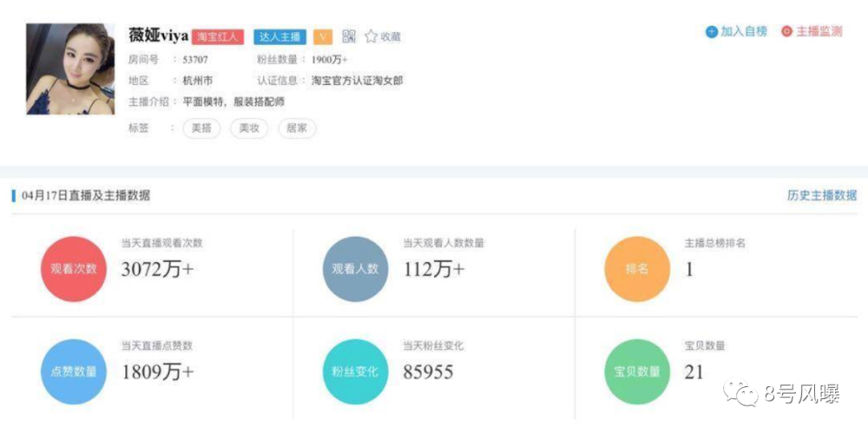Click the blue 点赞数量 circle
868x432 pixels.
pos(74,372)
